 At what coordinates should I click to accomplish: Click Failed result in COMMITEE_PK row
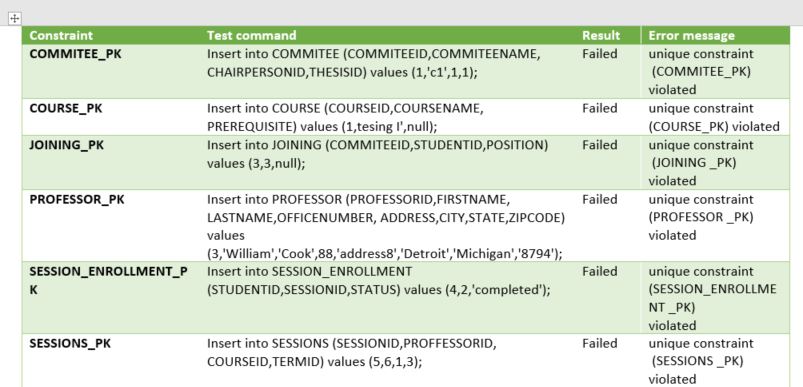coord(600,54)
